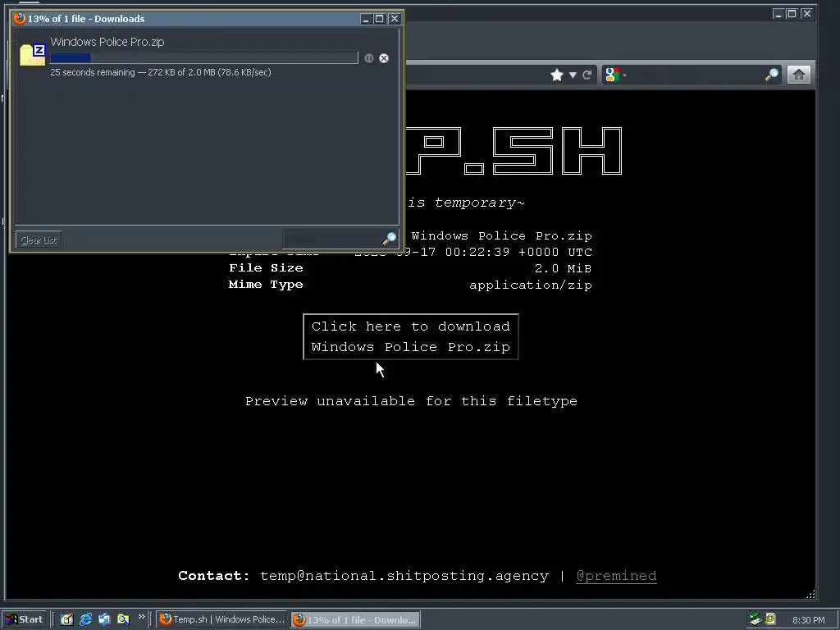Click the 'Windows Police Pro.zip' name in Downloads
840x630 pixels.
pyautogui.click(x=107, y=42)
